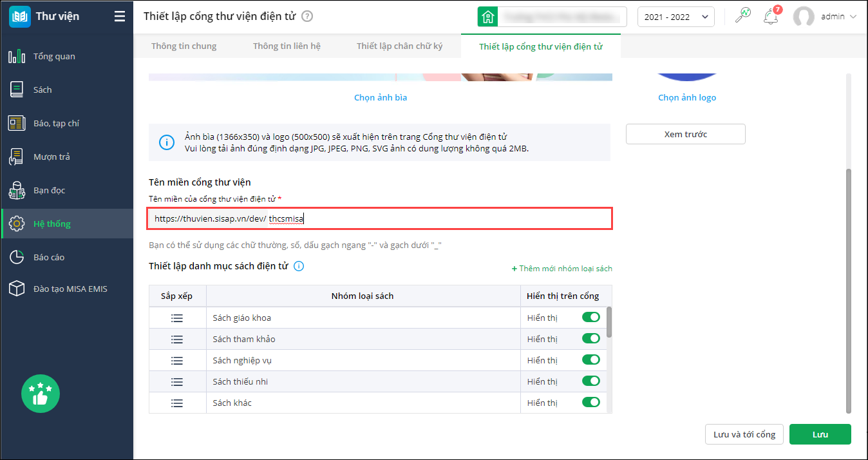The image size is (868, 460).
Task: Click the Tổng quan bar chart icon
Action: point(17,56)
